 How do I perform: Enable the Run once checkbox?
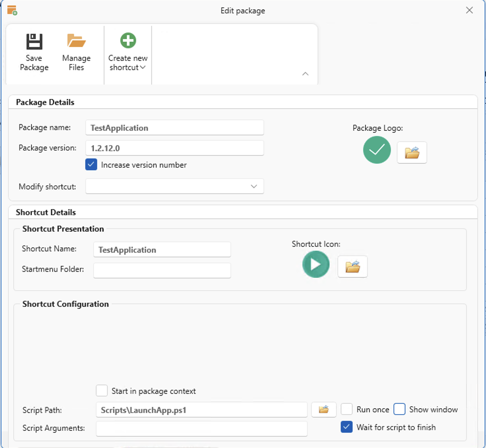pos(347,409)
